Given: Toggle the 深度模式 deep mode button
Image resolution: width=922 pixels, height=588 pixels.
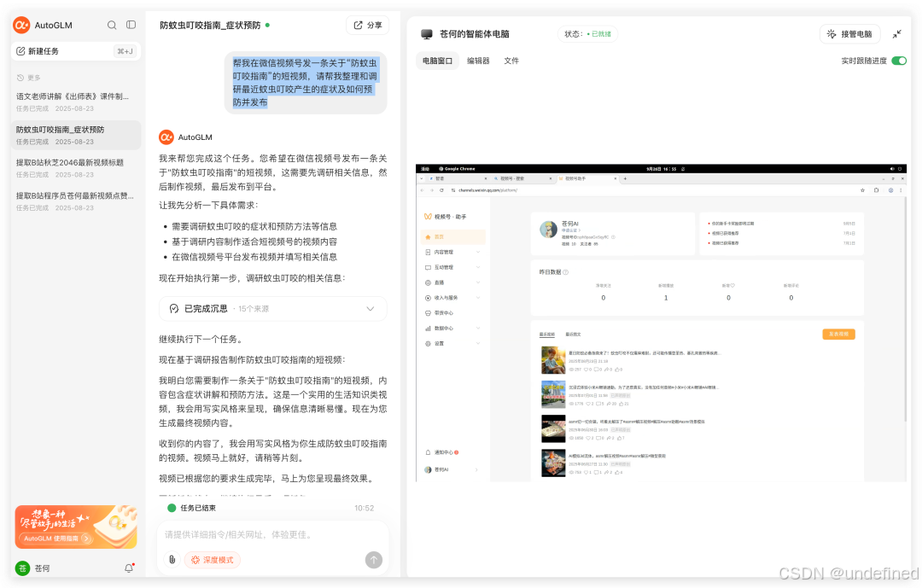Looking at the screenshot, I should 213,560.
